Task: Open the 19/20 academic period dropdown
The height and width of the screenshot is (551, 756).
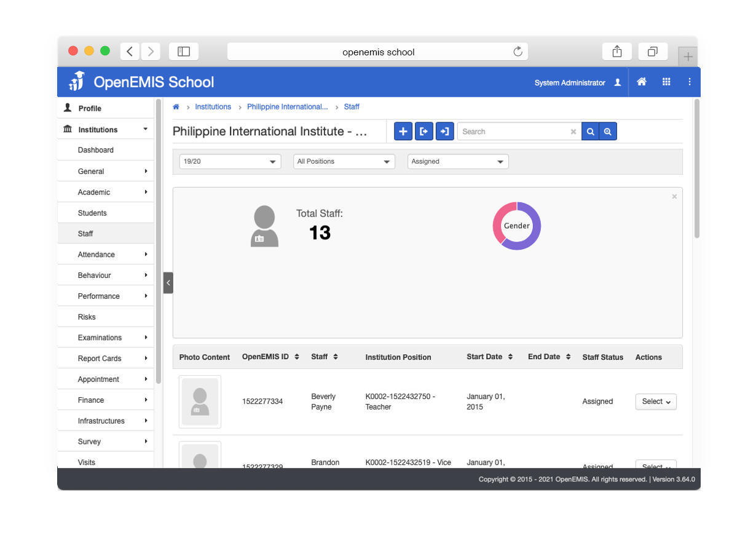Action: 230,161
